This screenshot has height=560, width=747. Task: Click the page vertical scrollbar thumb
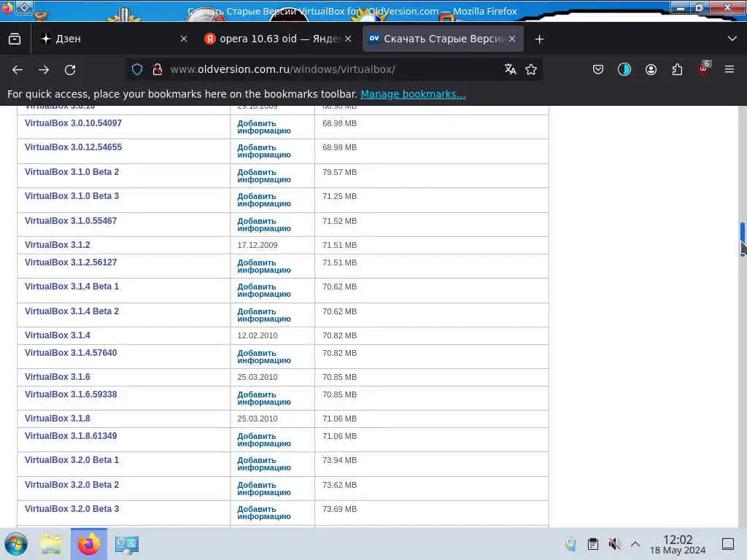click(742, 239)
